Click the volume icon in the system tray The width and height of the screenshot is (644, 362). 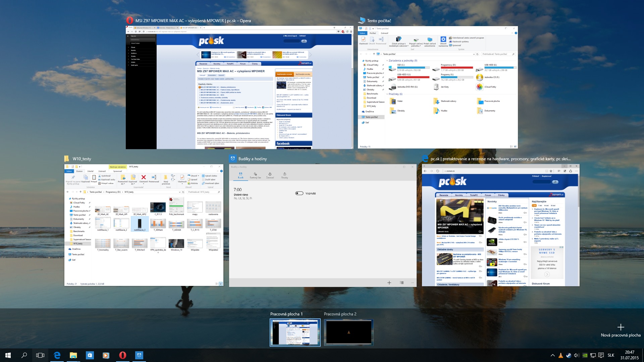point(577,355)
